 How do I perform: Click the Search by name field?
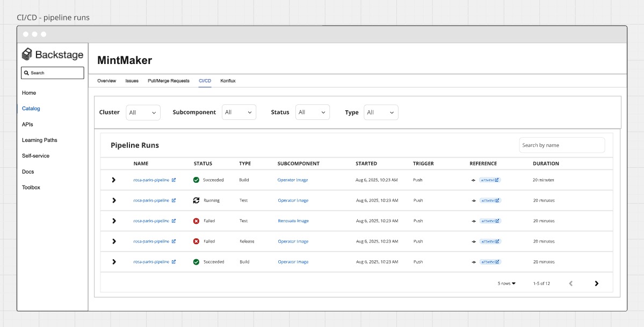coord(561,145)
